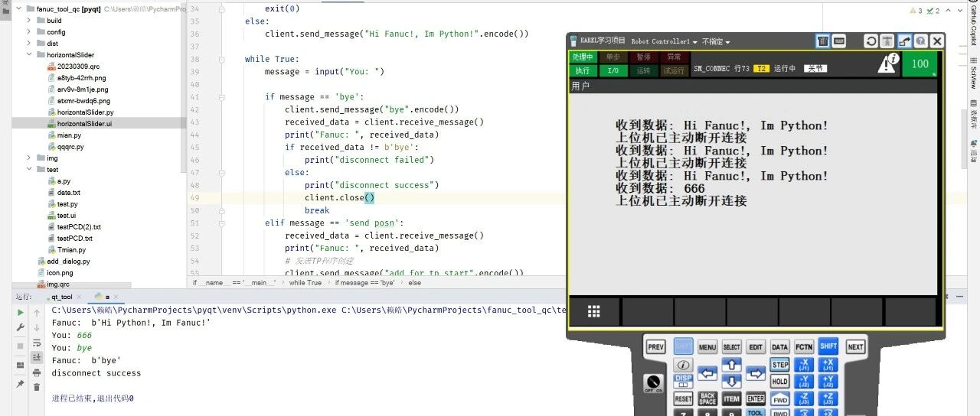Click the warnings count indicator in the editor
Viewport: 980px width, 416px height.
pos(916,11)
